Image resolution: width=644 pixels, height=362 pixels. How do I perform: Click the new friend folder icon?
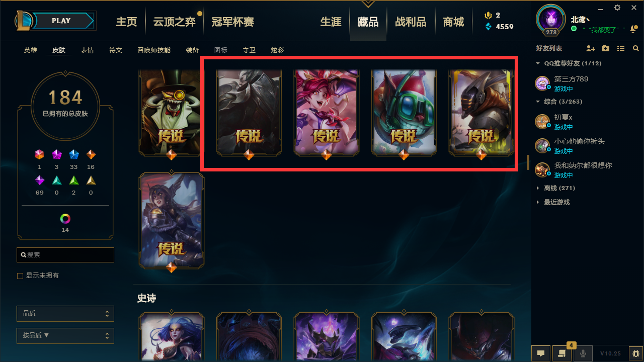click(606, 48)
